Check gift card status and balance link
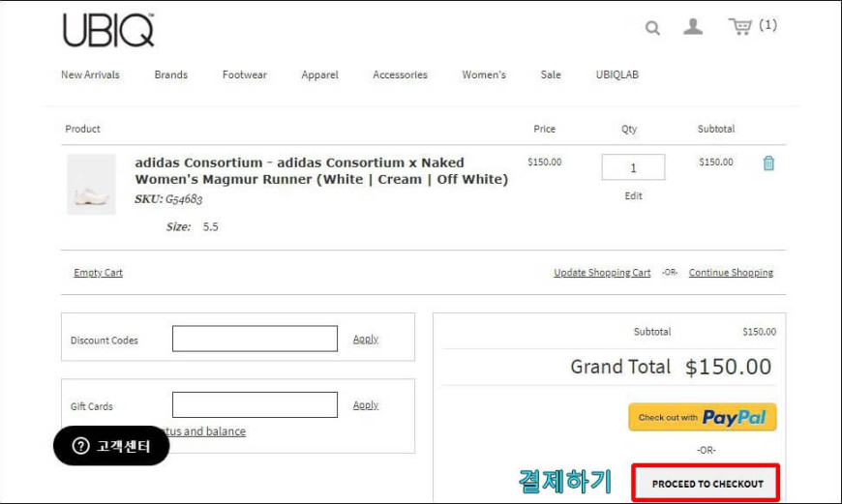 (207, 431)
